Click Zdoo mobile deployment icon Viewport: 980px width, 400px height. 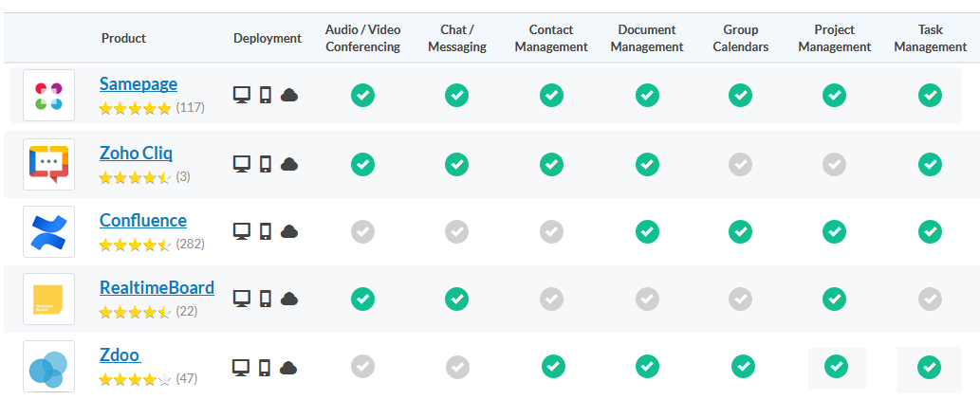pyautogui.click(x=265, y=368)
